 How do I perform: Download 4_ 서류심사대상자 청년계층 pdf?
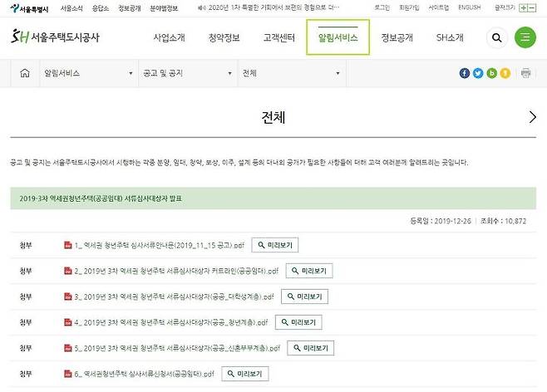171,323
